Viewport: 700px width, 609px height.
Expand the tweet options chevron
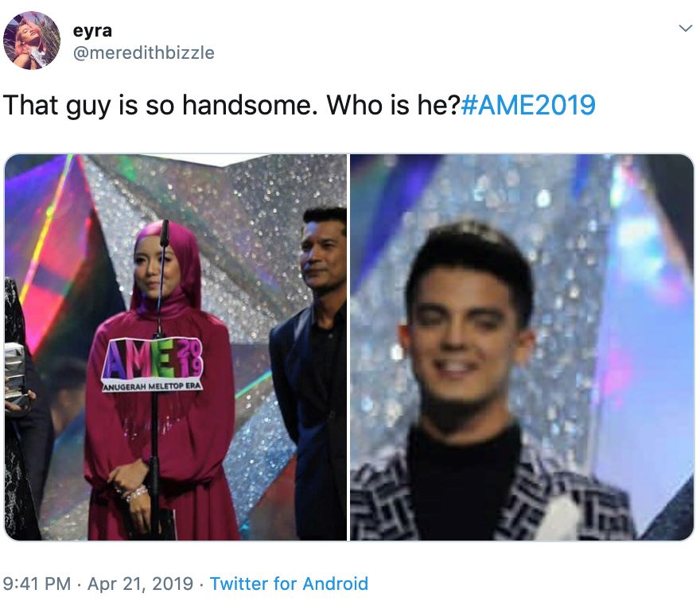(685, 29)
